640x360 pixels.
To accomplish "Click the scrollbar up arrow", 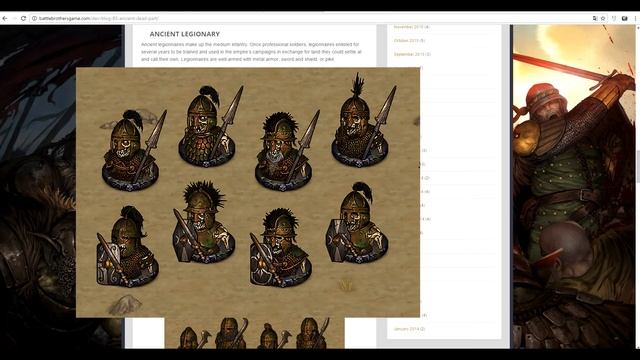I will tap(638, 27).
